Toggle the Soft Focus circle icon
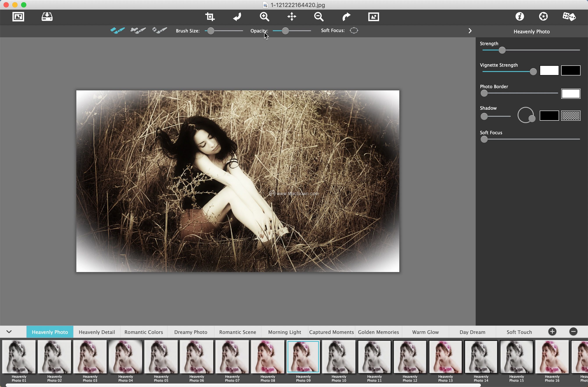The height and width of the screenshot is (387, 588). pyautogui.click(x=354, y=30)
